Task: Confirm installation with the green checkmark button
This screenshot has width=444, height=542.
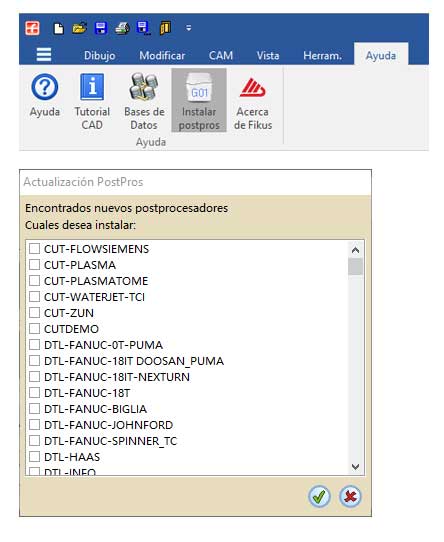Action: pos(319,496)
